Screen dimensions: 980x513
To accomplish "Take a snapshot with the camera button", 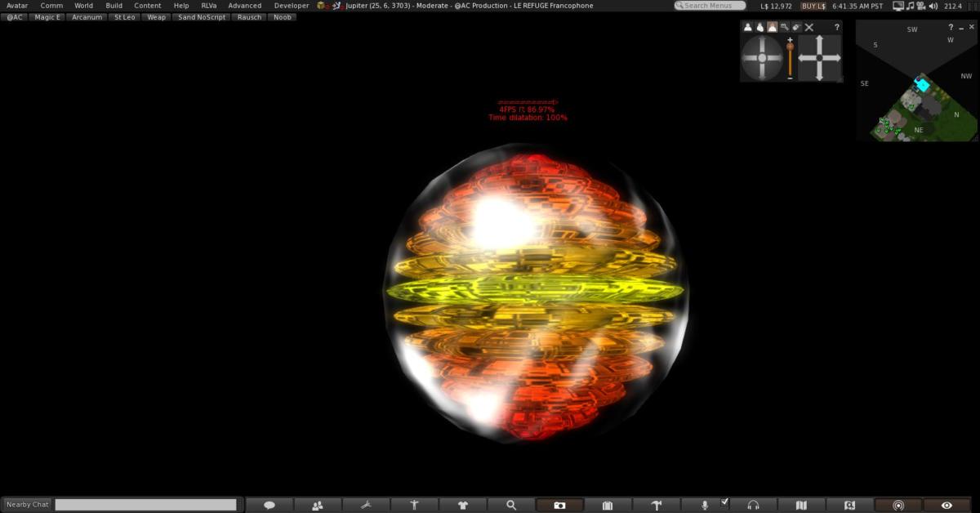I will coord(559,506).
